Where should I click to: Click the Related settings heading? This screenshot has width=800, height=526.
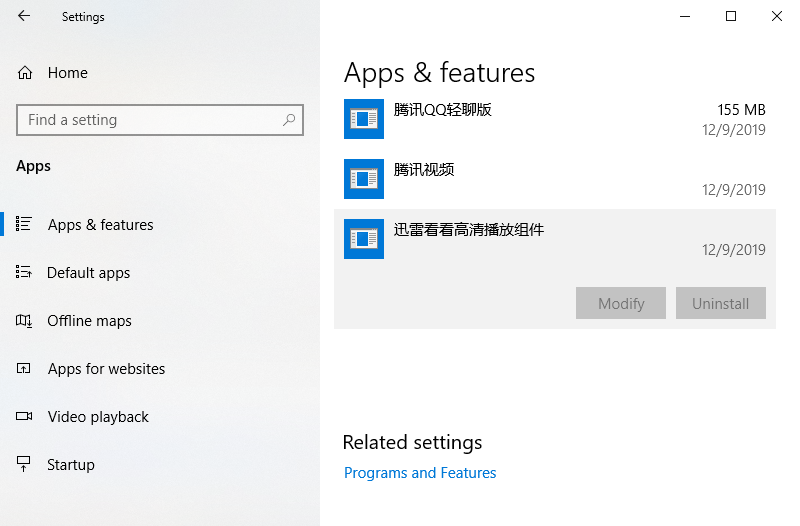[412, 442]
